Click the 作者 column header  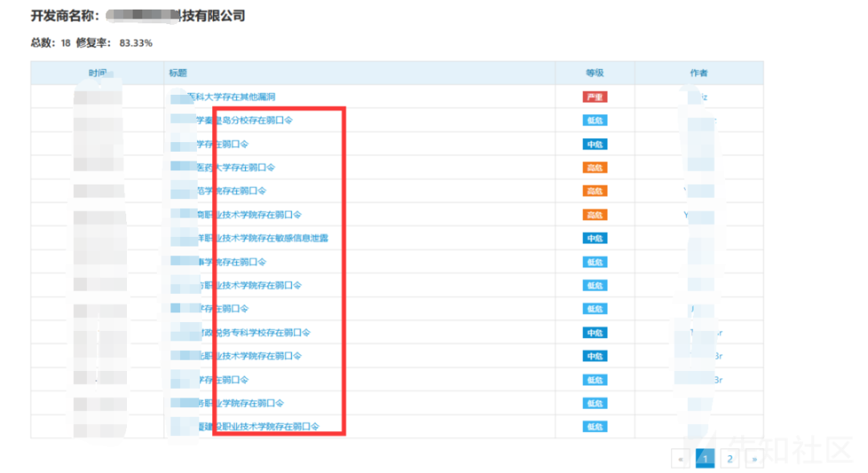click(698, 73)
